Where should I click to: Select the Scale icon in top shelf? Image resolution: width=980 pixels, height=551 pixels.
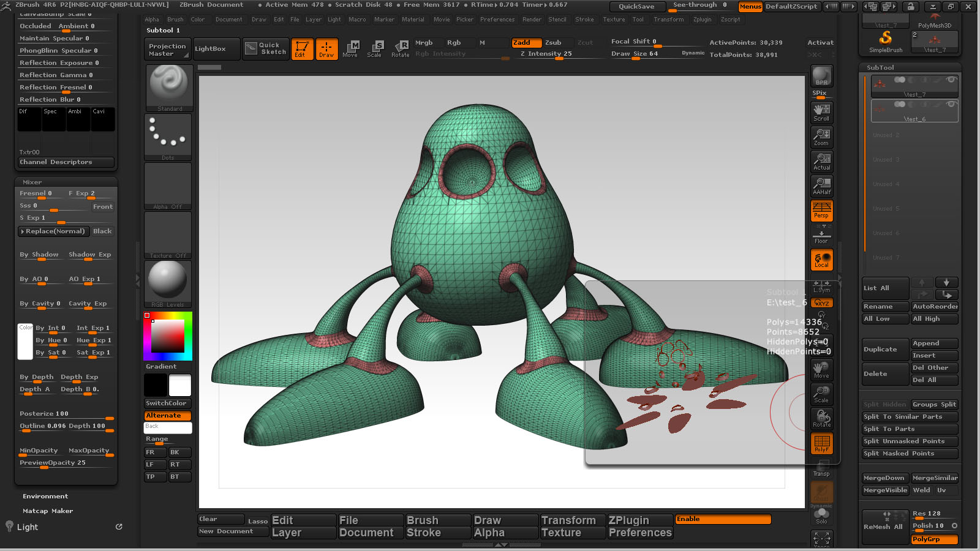point(374,49)
